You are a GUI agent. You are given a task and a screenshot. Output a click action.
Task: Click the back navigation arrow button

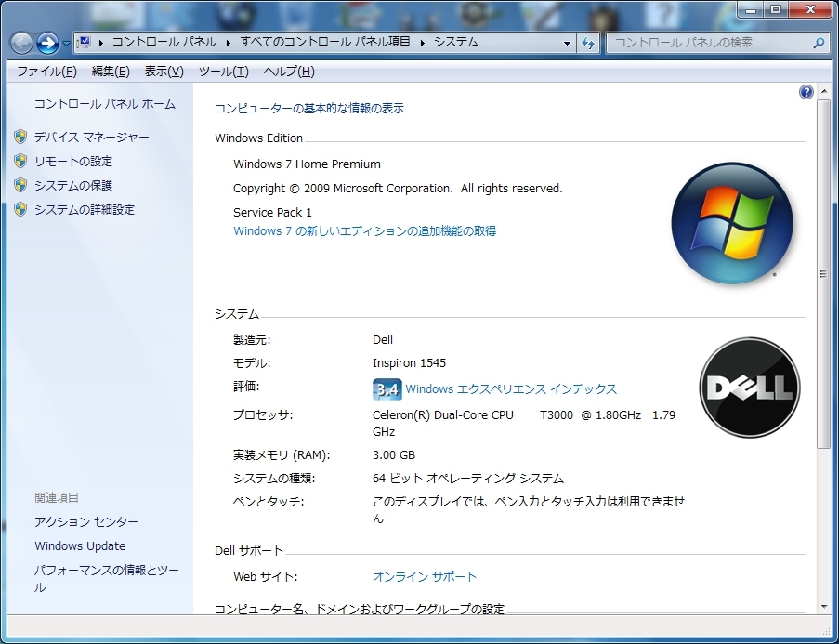coord(21,43)
